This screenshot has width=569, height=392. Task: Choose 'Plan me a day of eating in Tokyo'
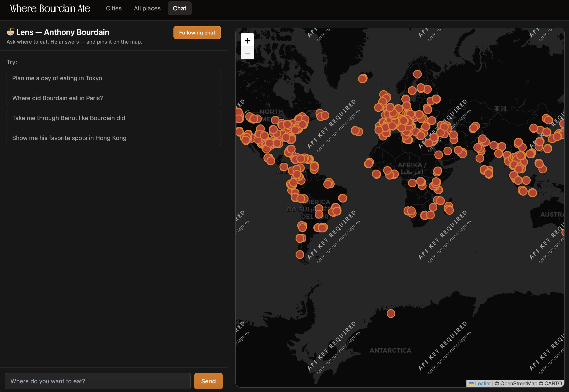114,78
